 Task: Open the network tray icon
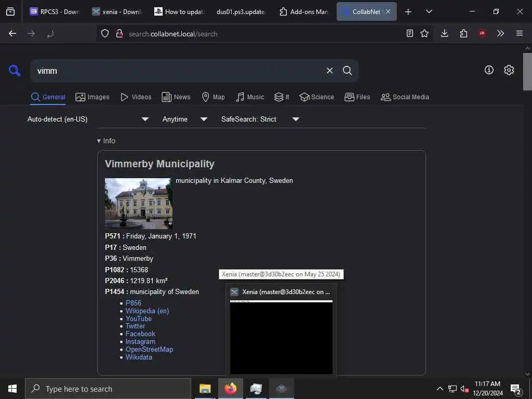point(453,389)
